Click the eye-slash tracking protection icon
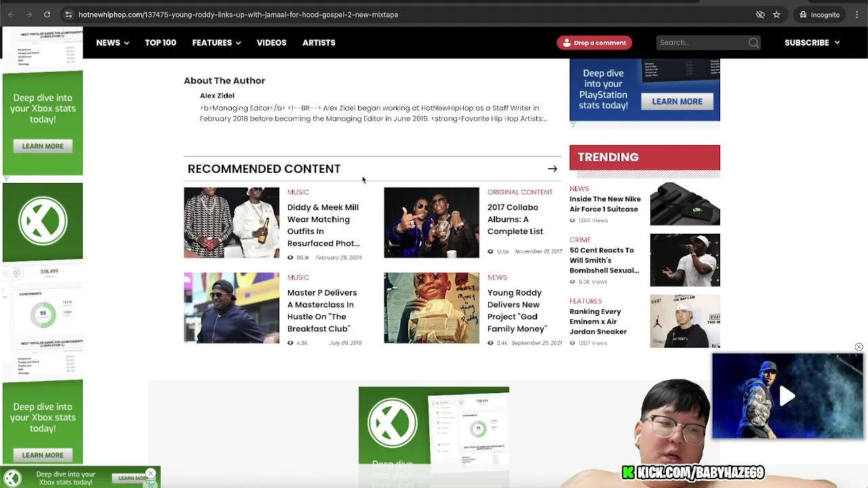Viewport: 868px width, 488px height. (x=760, y=14)
